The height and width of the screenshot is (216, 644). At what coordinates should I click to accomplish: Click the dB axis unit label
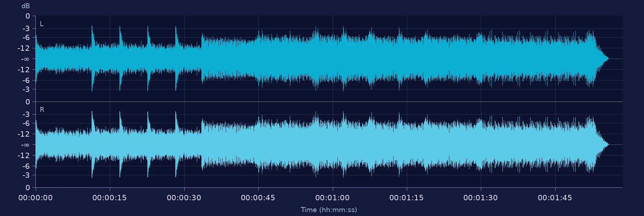coord(26,6)
